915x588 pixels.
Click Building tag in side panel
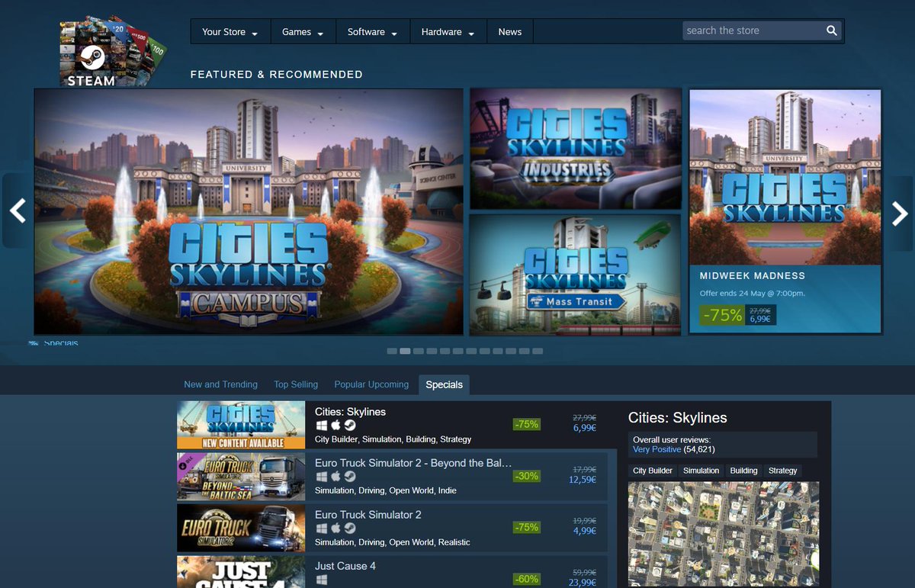tap(743, 471)
